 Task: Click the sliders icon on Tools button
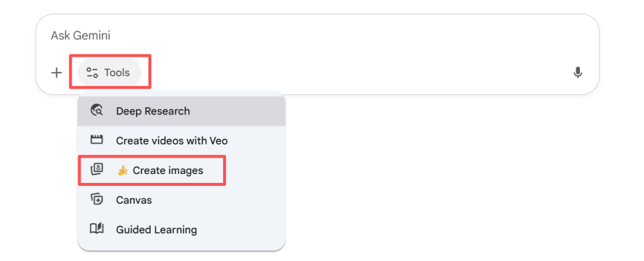[92, 73]
